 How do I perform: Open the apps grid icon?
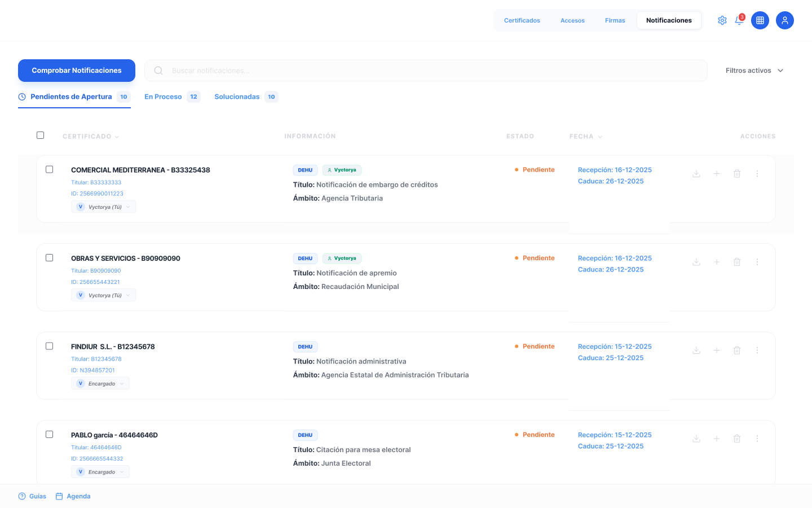(760, 20)
